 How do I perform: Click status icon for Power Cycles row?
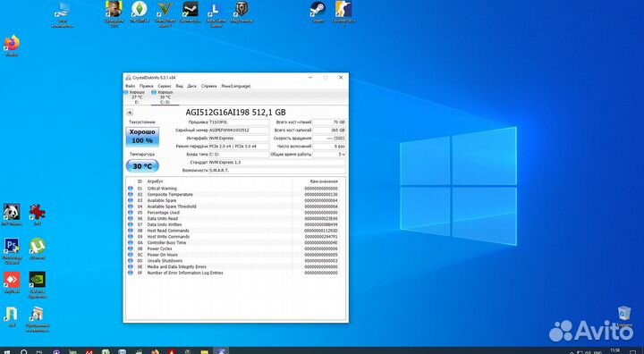(131, 249)
